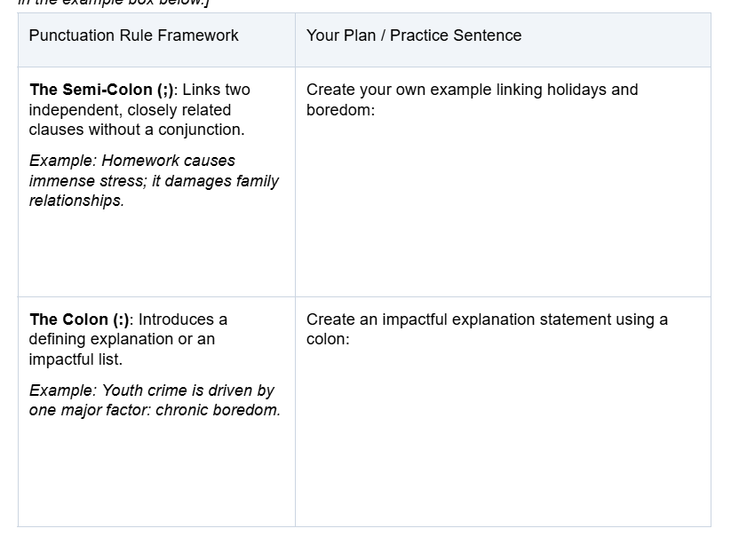The height and width of the screenshot is (560, 739).
Task: Click the bold 'The Semi-Colon (;)' heading
Action: (101, 90)
